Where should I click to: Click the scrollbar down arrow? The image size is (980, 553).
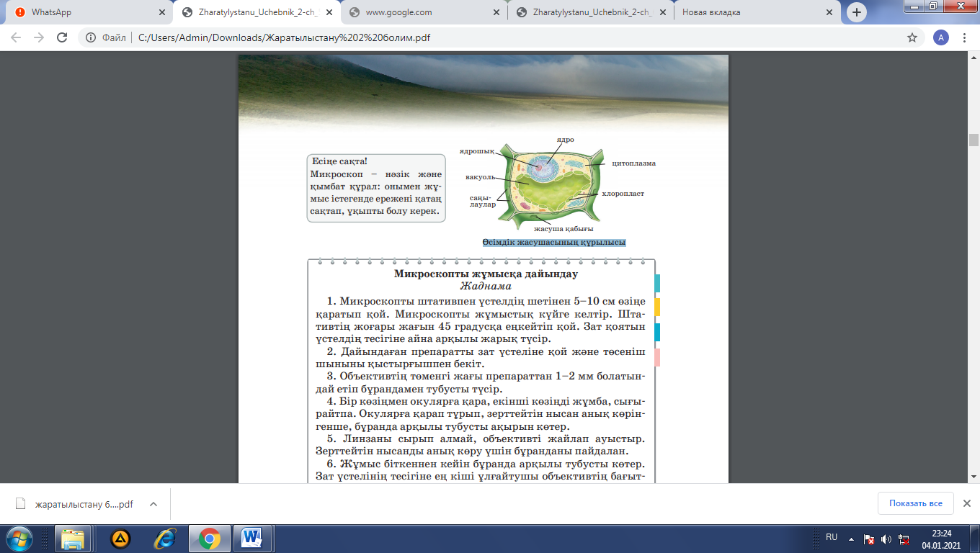[x=974, y=477]
